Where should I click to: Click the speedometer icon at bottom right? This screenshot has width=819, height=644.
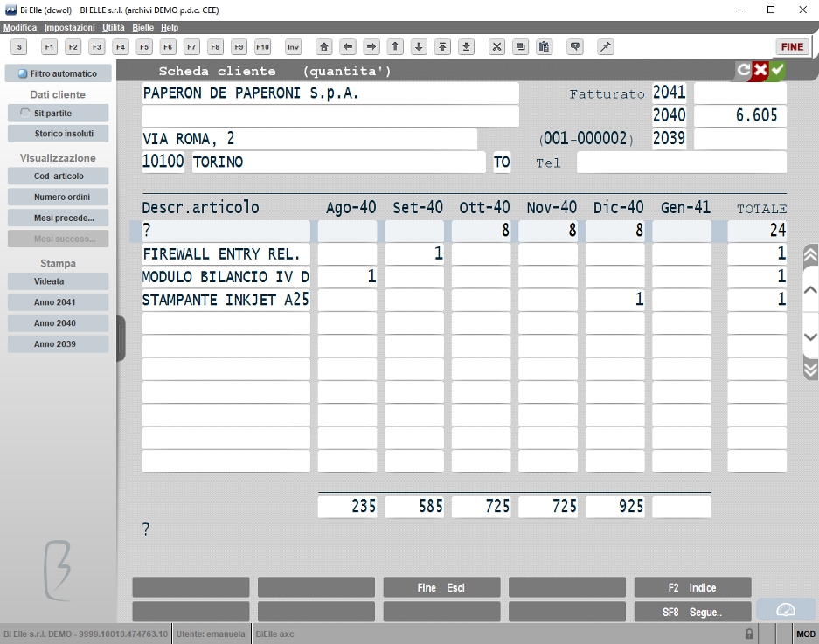[x=785, y=610]
